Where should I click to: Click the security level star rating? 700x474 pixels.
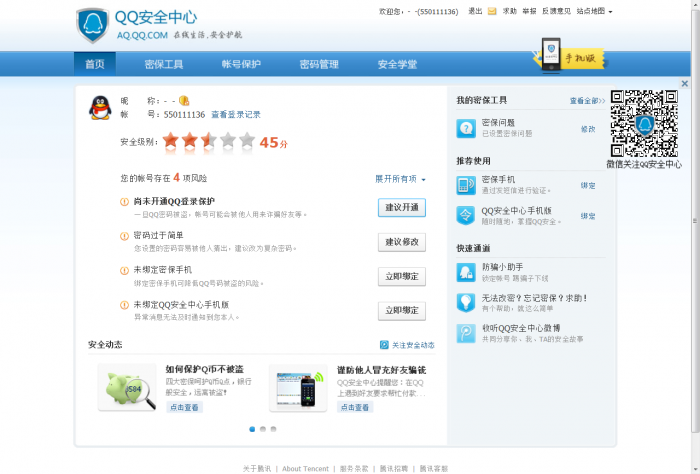click(x=209, y=141)
